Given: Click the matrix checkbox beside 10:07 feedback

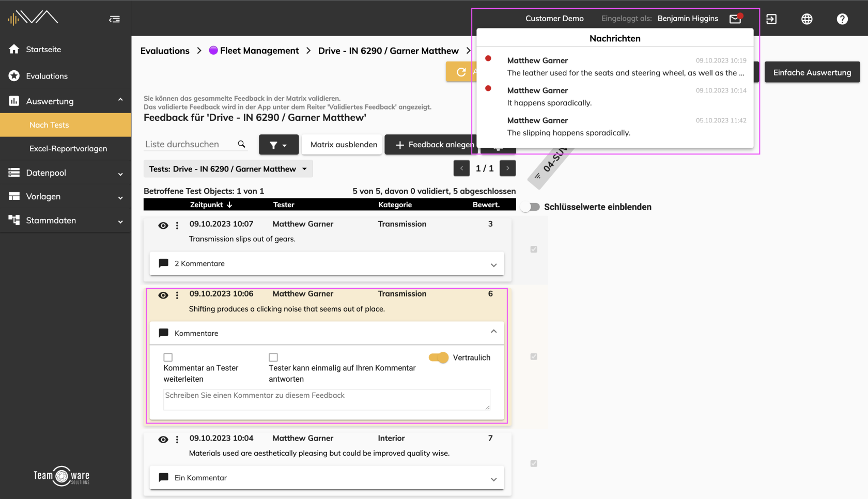Looking at the screenshot, I should pyautogui.click(x=534, y=249).
